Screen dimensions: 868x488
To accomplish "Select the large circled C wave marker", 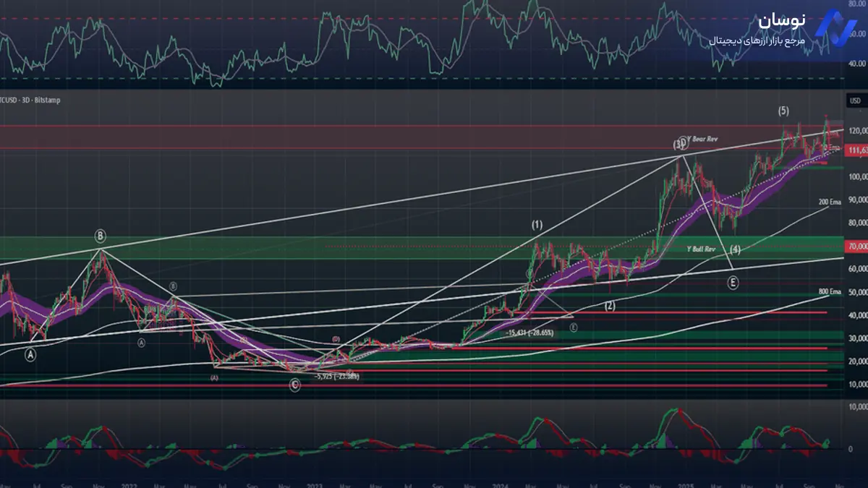I will click(x=294, y=385).
